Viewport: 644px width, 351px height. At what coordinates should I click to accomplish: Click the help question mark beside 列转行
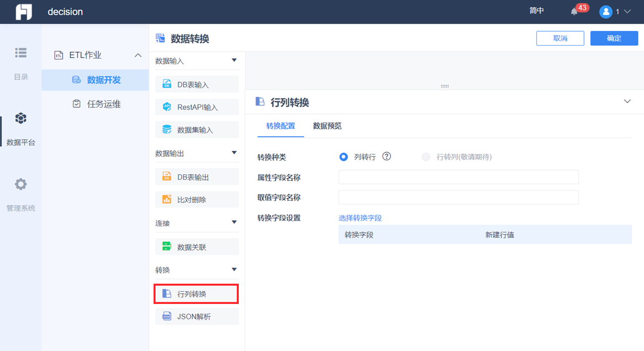[x=387, y=156]
